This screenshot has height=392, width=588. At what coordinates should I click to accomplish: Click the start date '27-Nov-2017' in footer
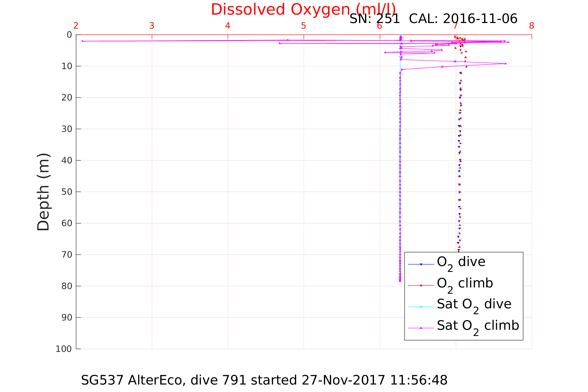(x=343, y=380)
